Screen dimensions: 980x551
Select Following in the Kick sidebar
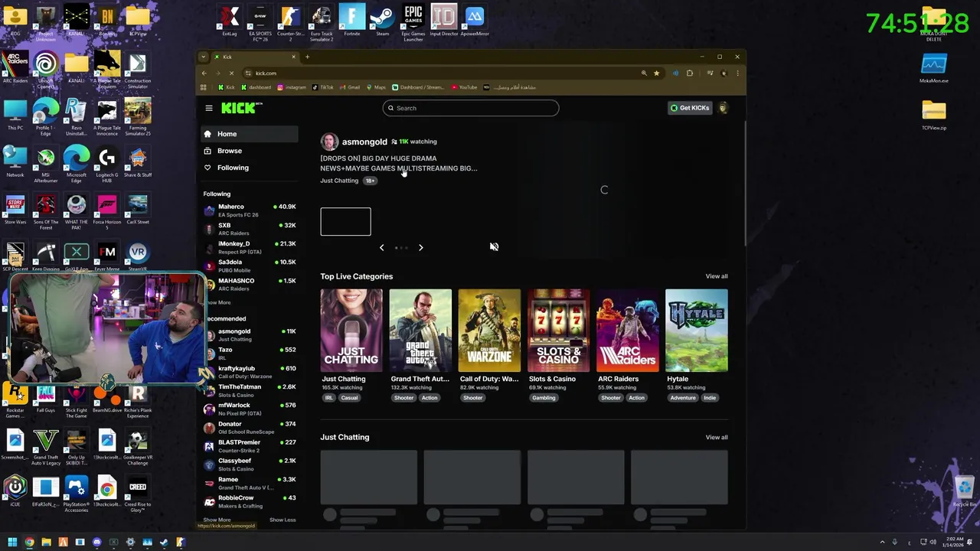(x=250, y=168)
